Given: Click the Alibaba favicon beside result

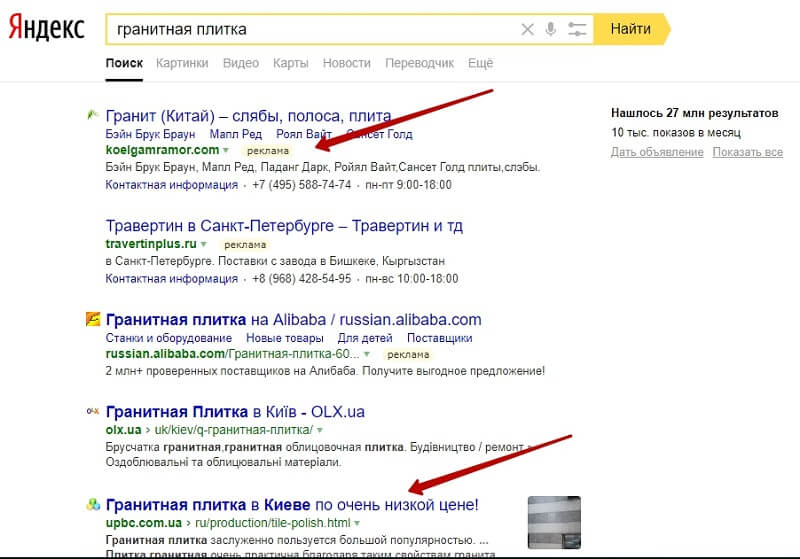Looking at the screenshot, I should pyautogui.click(x=92, y=320).
